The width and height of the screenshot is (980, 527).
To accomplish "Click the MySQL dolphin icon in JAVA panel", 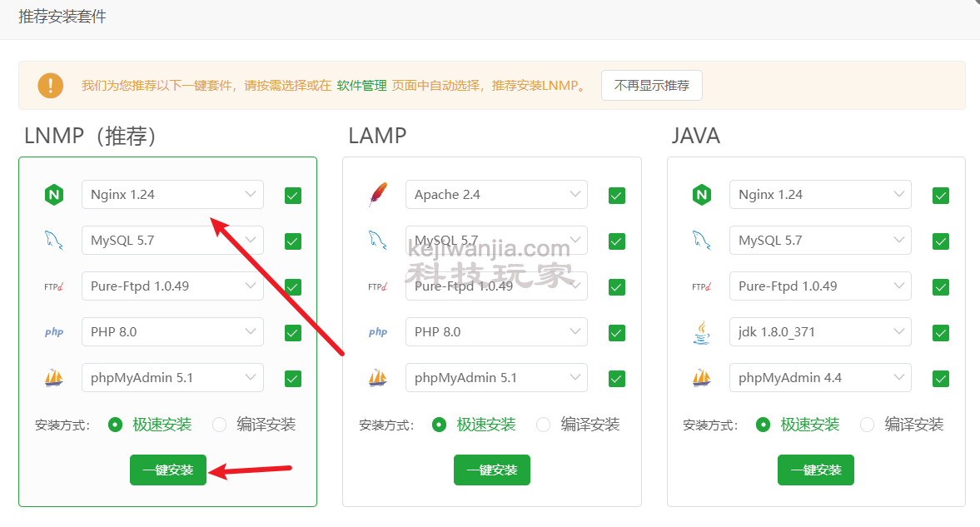I will (x=701, y=241).
